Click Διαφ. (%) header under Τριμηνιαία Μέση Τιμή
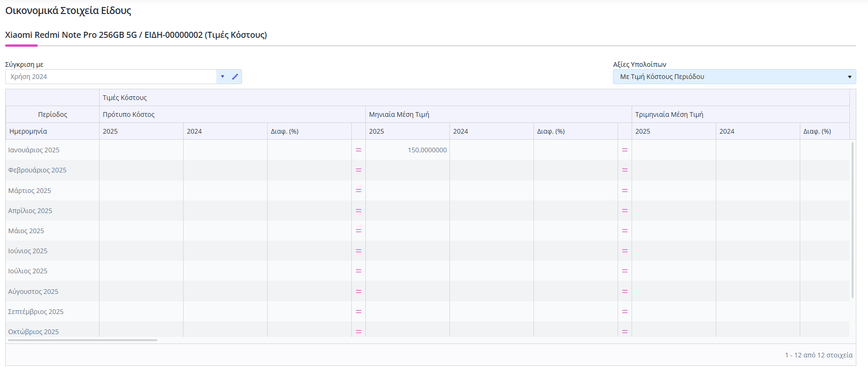Screen dimensions: 868x371 click(825, 131)
